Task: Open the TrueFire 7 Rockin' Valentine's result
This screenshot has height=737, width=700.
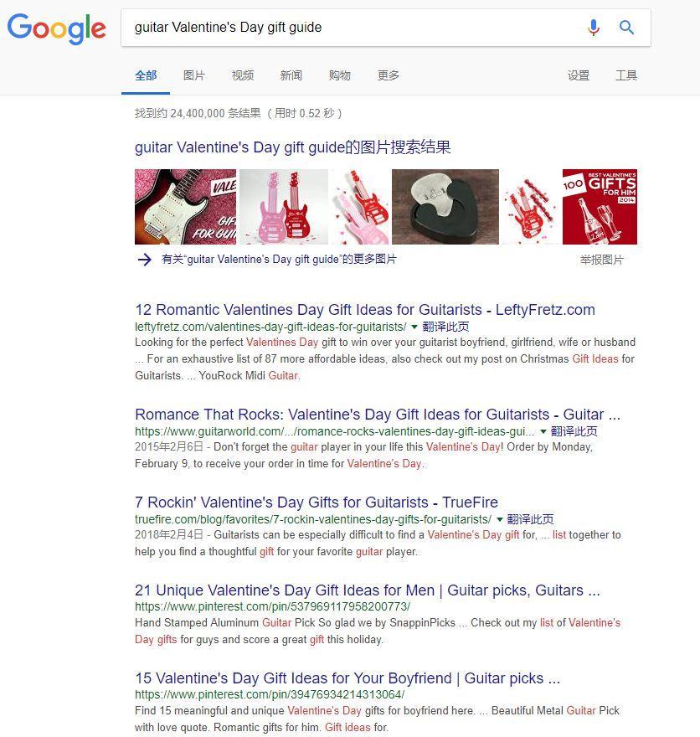Action: pyautogui.click(x=317, y=502)
